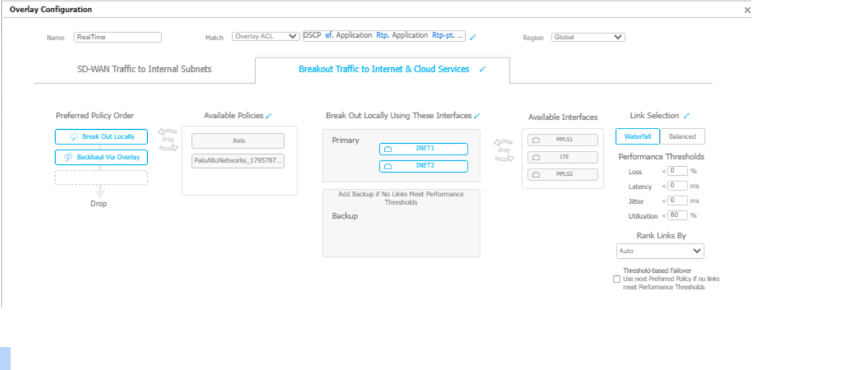Click the Latency threshold field

678,186
